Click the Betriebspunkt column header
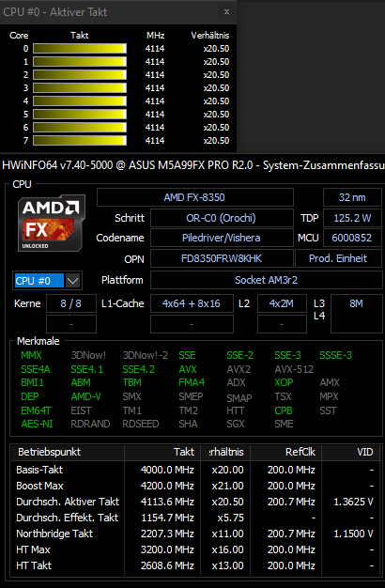Screen dimensions: 385x588 pyautogui.click(x=69, y=452)
